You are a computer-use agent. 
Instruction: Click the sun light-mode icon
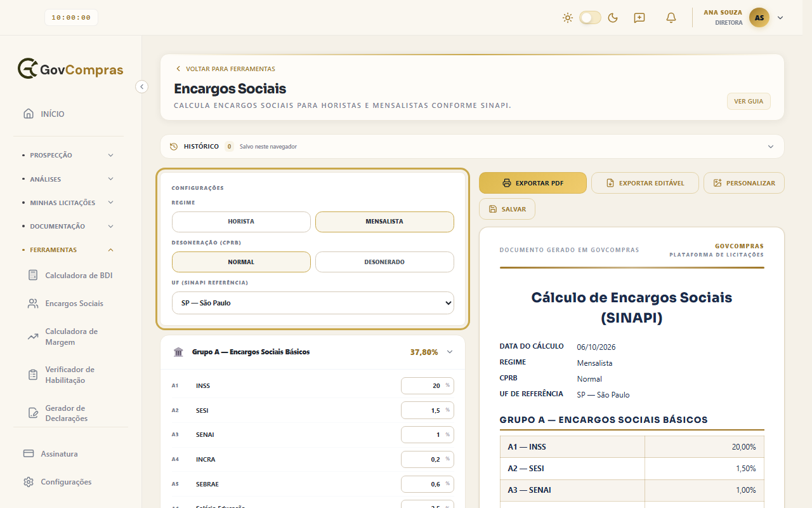(x=568, y=18)
